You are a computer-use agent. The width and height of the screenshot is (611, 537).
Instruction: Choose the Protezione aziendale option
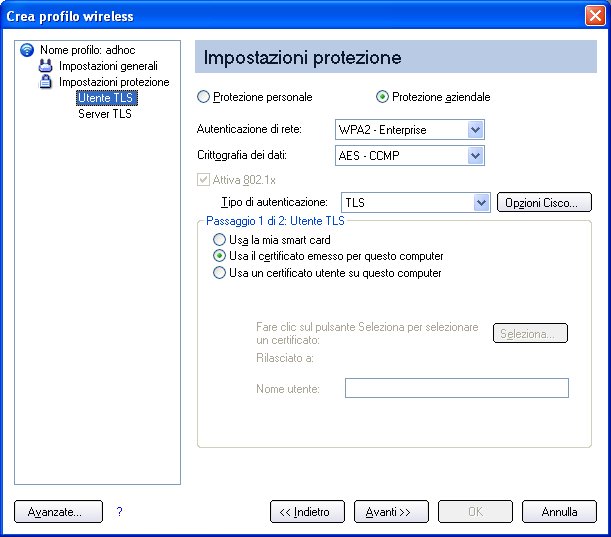tap(382, 97)
